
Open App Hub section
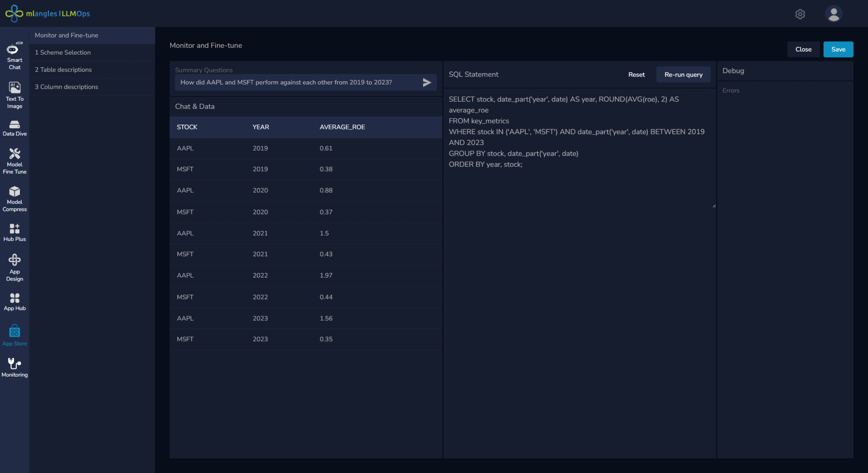pos(15,302)
